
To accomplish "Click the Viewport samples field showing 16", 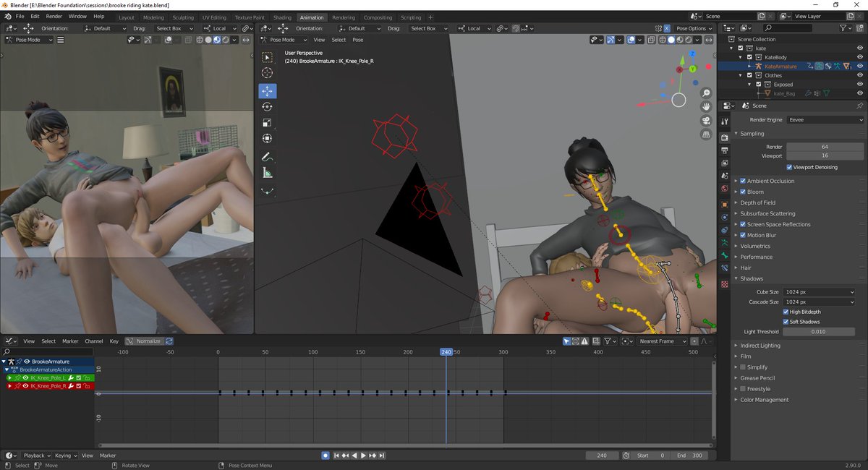I will click(825, 156).
